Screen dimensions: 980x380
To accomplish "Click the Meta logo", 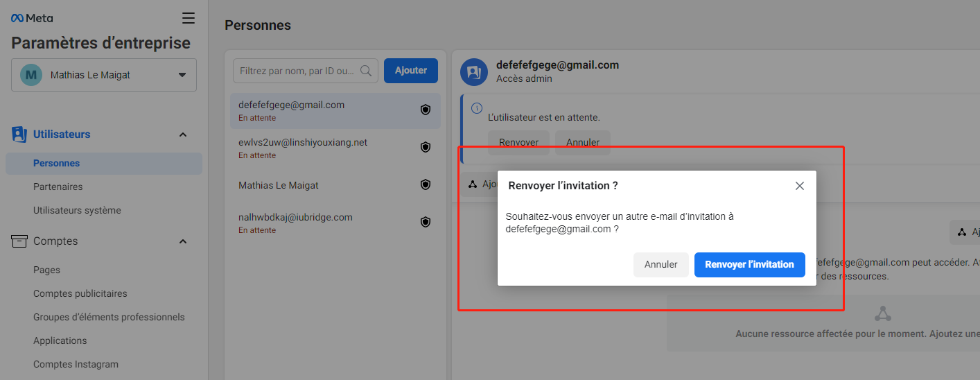I will coord(32,18).
